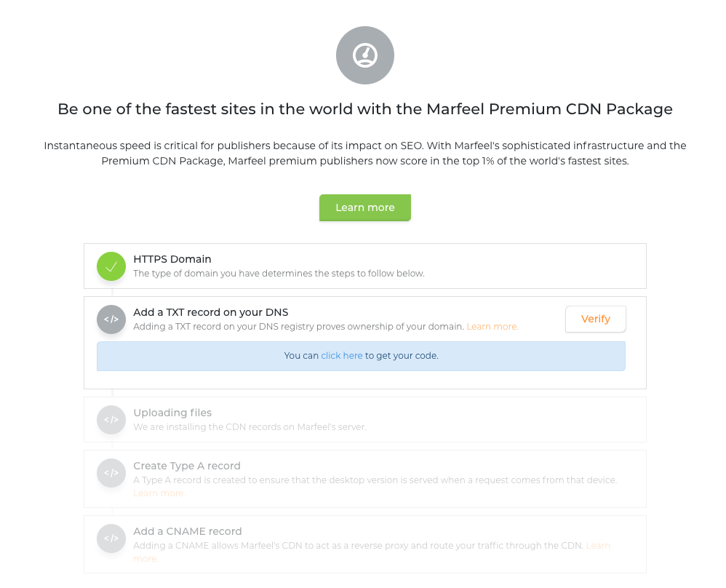This screenshot has height=588, width=726.
Task: Select the Add a TXT record on your DNS heading
Action: 211,312
